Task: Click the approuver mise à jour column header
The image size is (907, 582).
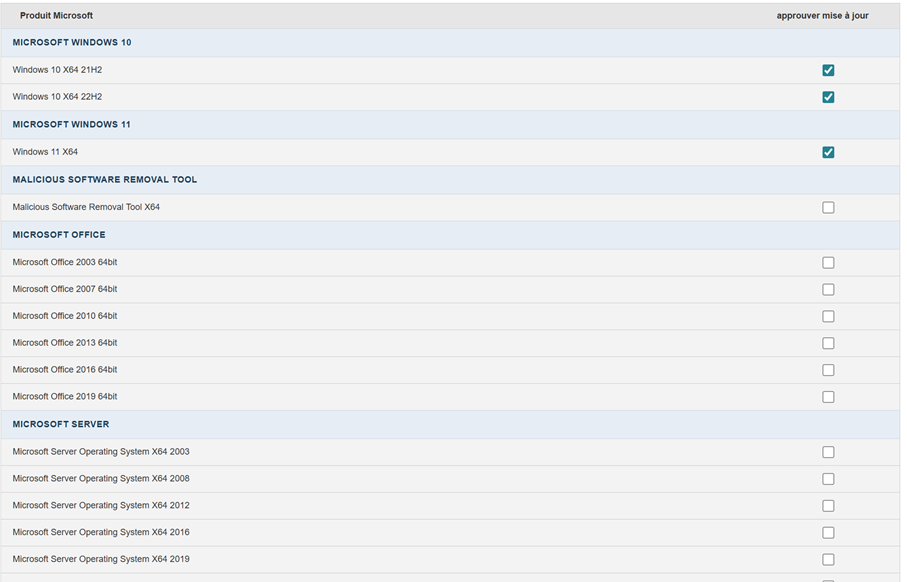Action: [x=822, y=16]
